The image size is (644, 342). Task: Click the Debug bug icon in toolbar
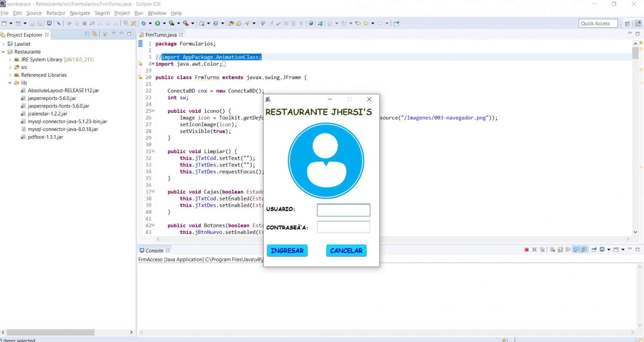point(143,23)
